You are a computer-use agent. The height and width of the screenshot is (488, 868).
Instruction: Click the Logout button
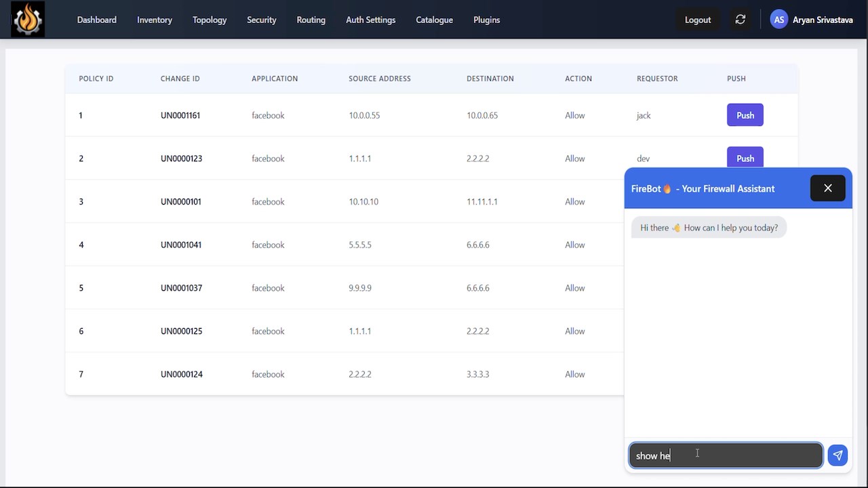pyautogui.click(x=698, y=20)
